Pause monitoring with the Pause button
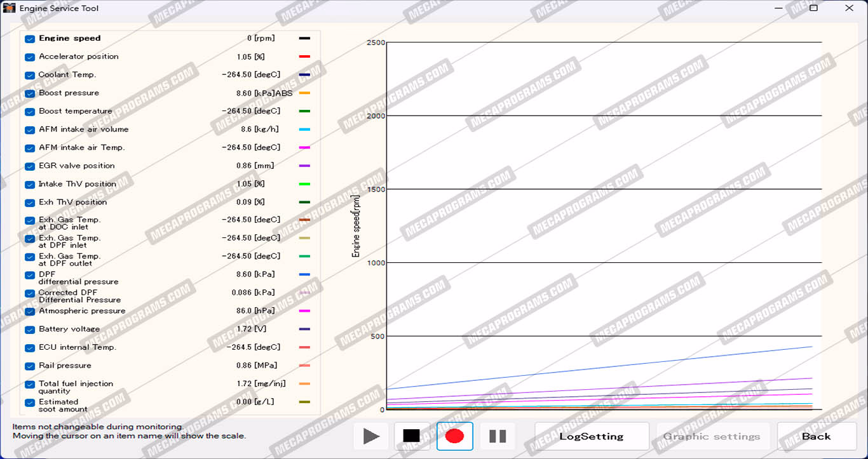This screenshot has height=459, width=868. coord(498,436)
